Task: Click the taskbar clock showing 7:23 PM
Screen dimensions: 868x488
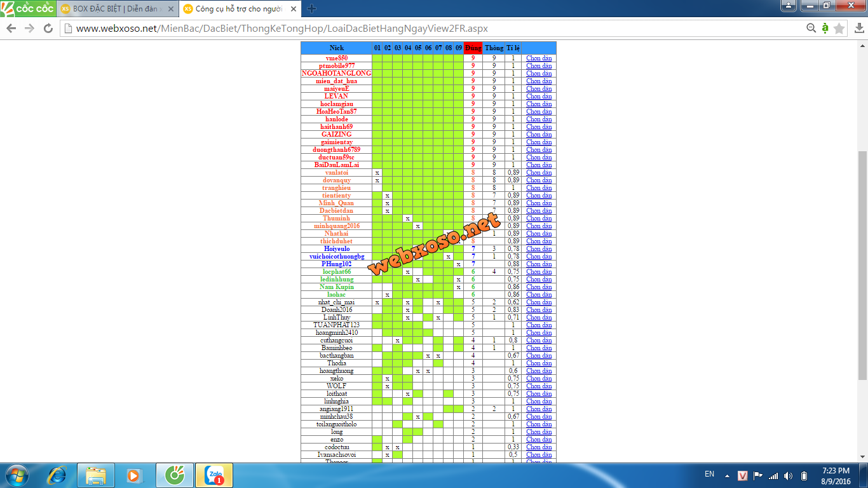Action: click(x=836, y=475)
